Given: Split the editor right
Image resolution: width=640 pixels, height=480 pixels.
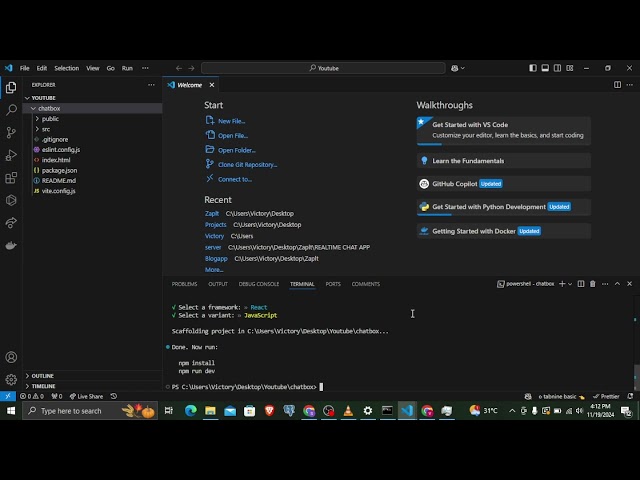Looking at the screenshot, I should [x=618, y=85].
